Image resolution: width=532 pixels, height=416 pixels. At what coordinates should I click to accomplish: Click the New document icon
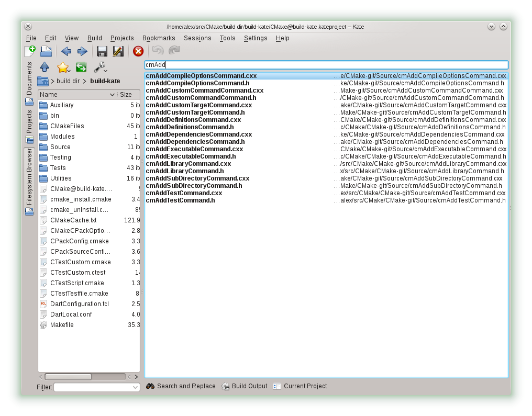pos(30,51)
